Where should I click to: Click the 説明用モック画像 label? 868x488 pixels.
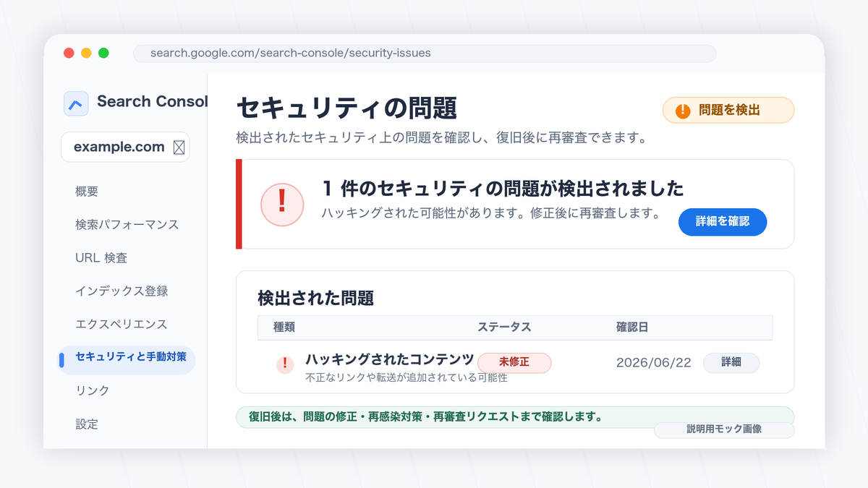724,429
